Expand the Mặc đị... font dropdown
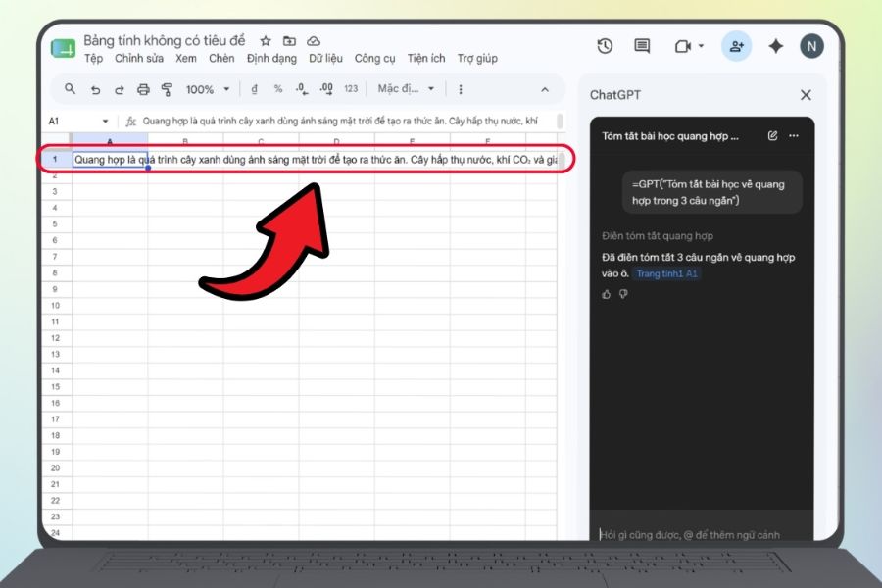 (x=406, y=89)
